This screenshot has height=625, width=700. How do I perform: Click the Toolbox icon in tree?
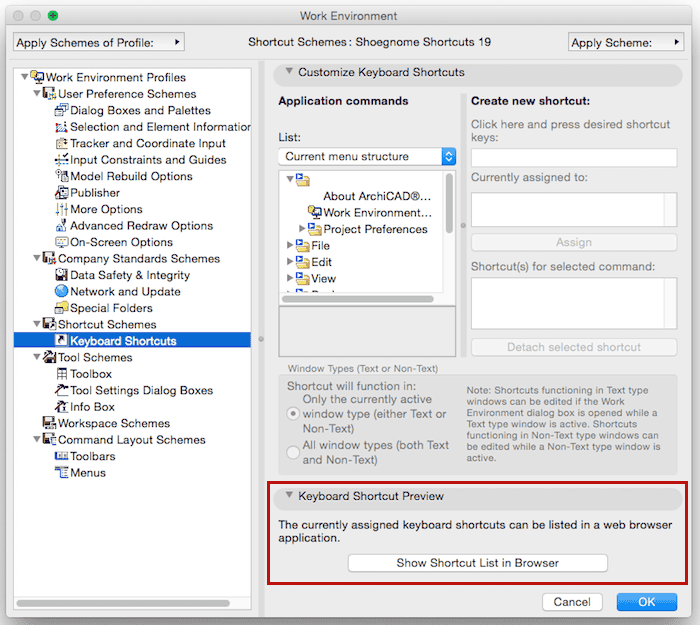[61, 373]
